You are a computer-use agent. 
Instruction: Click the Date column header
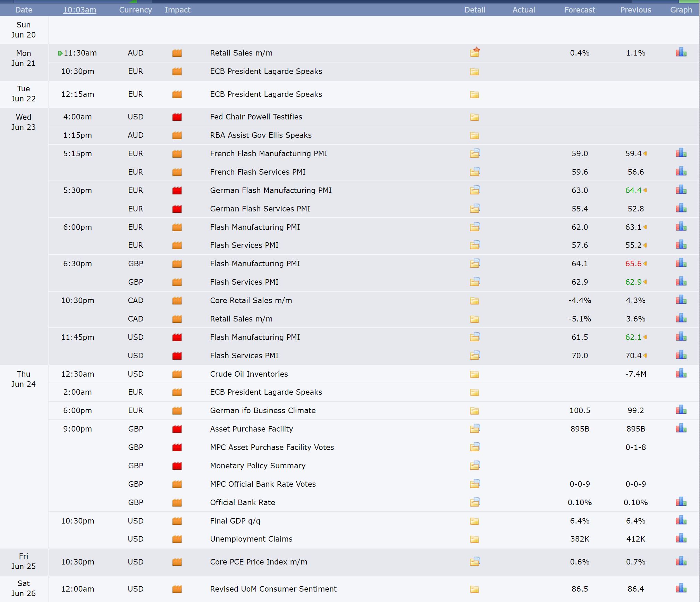point(24,10)
